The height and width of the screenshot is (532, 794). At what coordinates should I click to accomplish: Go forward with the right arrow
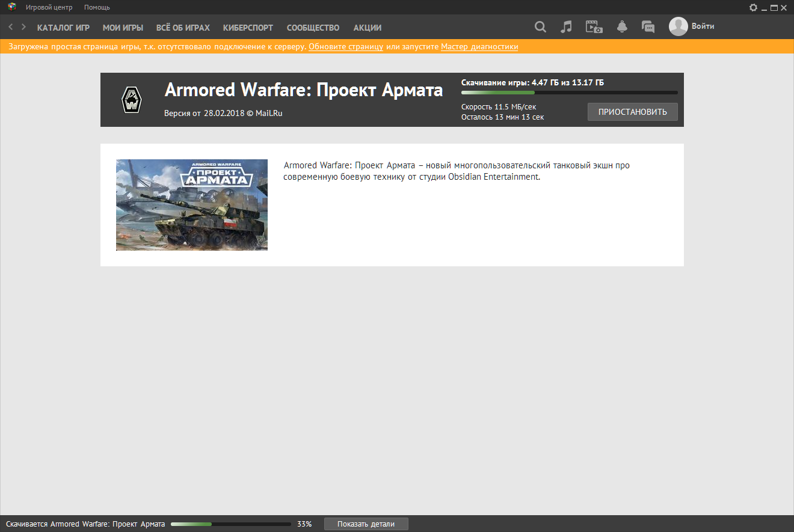coord(23,27)
